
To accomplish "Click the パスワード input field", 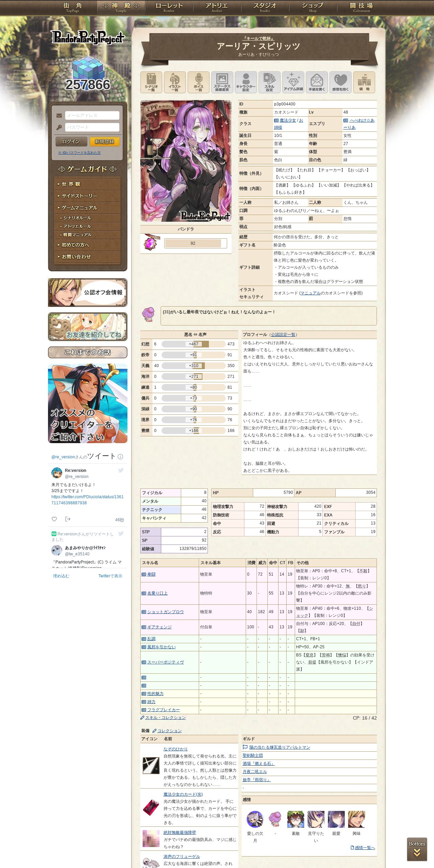I will pos(92,127).
